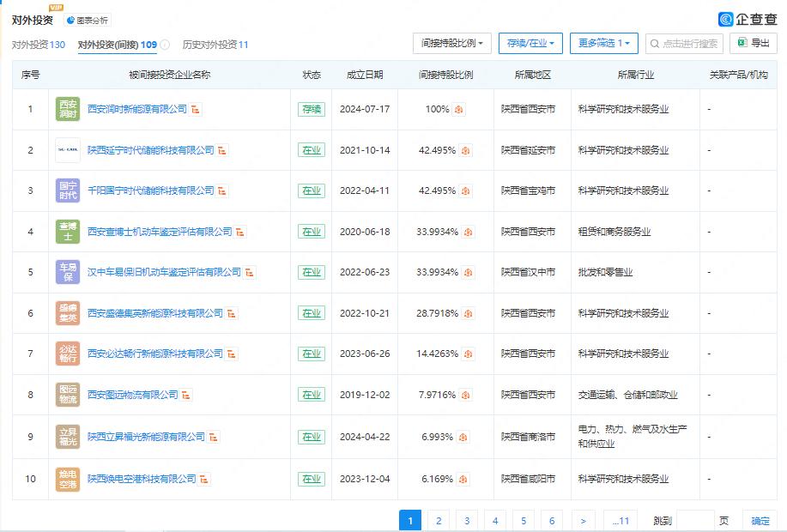Open equity chart icon beside 西安必达畅行新能源科技有限公司
The height and width of the screenshot is (532, 787).
[232, 354]
